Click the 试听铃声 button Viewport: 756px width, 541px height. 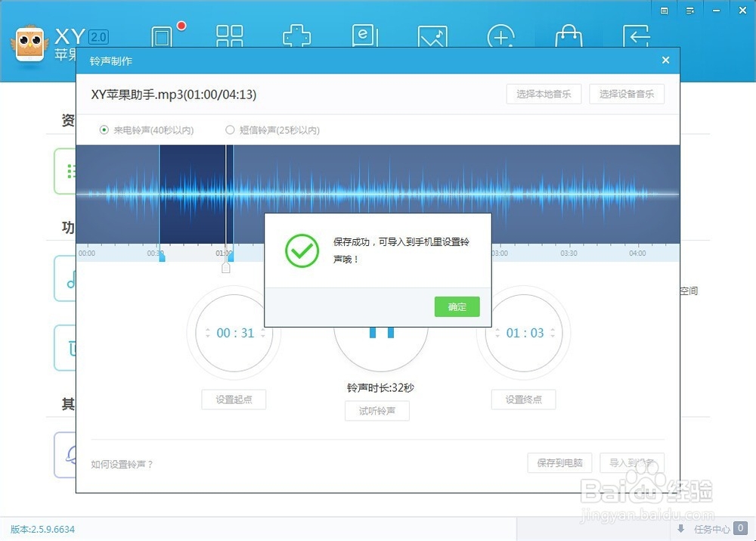point(377,411)
